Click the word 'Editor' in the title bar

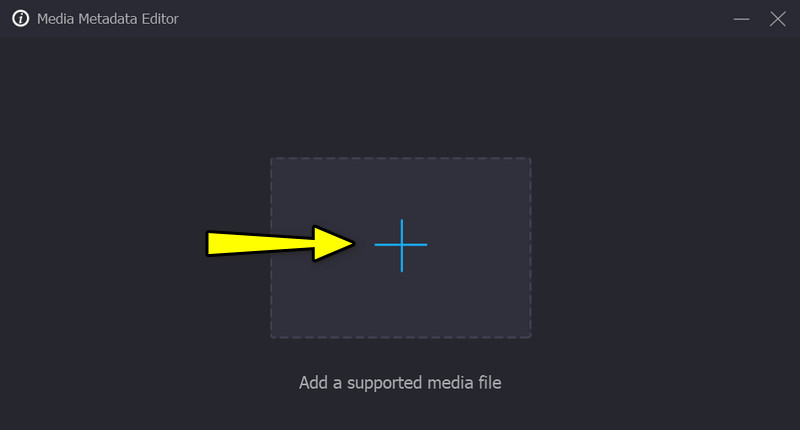(160, 19)
